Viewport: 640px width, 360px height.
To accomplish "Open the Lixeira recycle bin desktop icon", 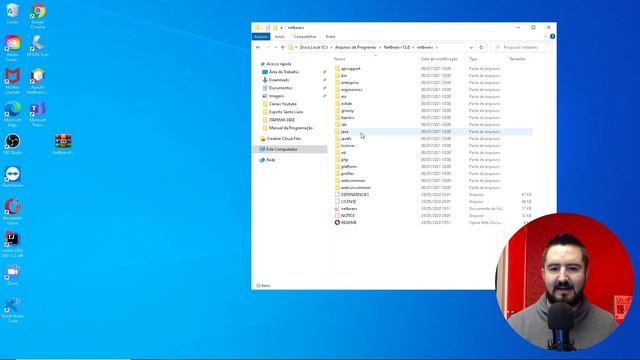I will click(x=13, y=13).
